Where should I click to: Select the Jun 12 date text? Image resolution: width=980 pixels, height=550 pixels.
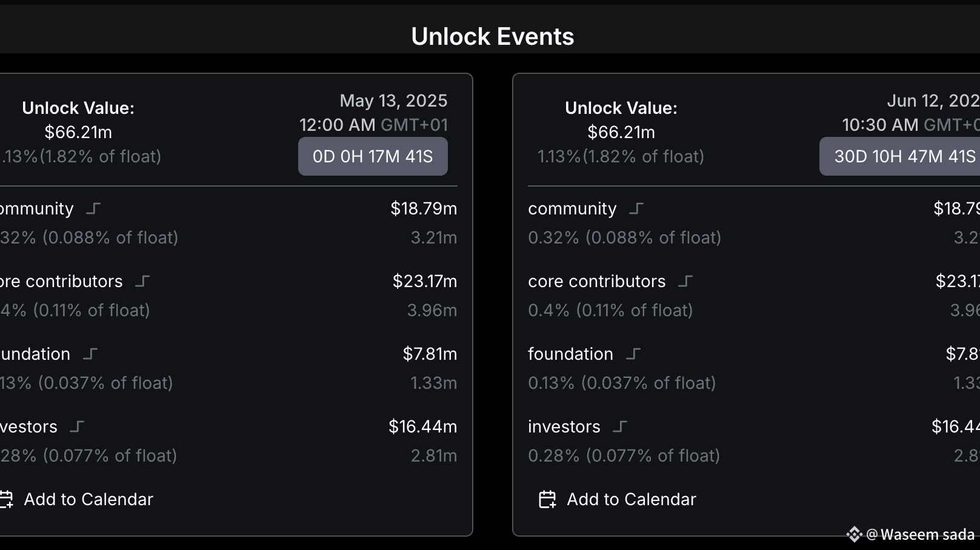click(933, 101)
